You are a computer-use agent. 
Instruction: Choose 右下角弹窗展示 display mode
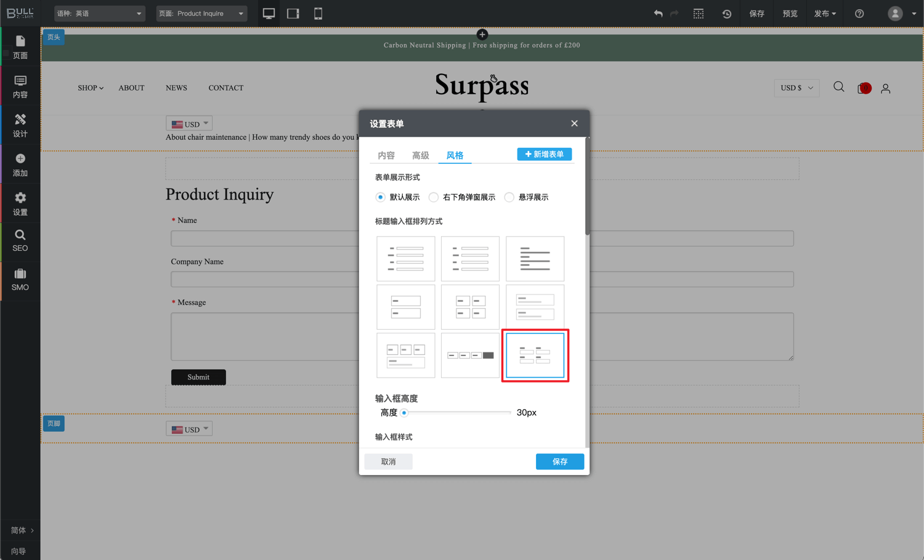click(434, 197)
